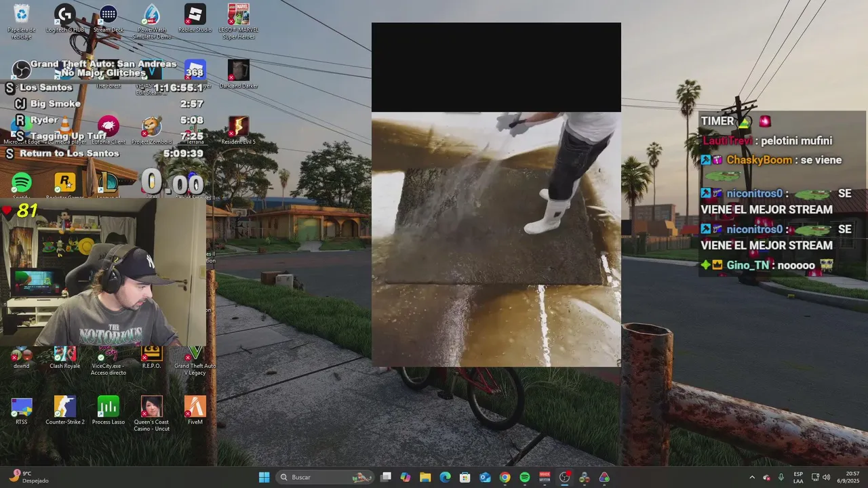The image size is (868, 488).
Task: Open the Papelera de reciclaje desktop icon
Action: coord(22,20)
